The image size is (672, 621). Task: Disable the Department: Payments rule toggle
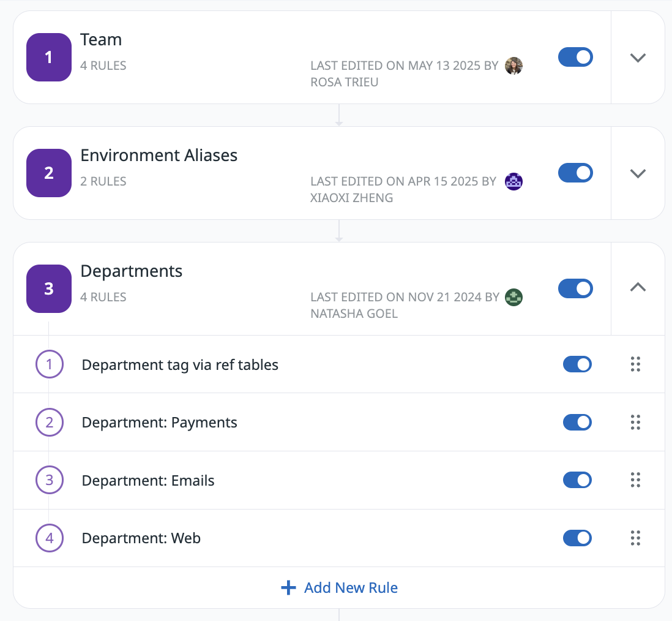tap(577, 423)
